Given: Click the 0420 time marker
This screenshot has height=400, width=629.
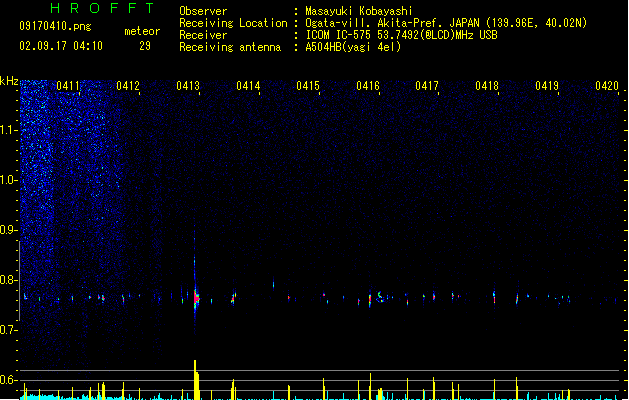Looking at the screenshot, I should click(607, 86).
